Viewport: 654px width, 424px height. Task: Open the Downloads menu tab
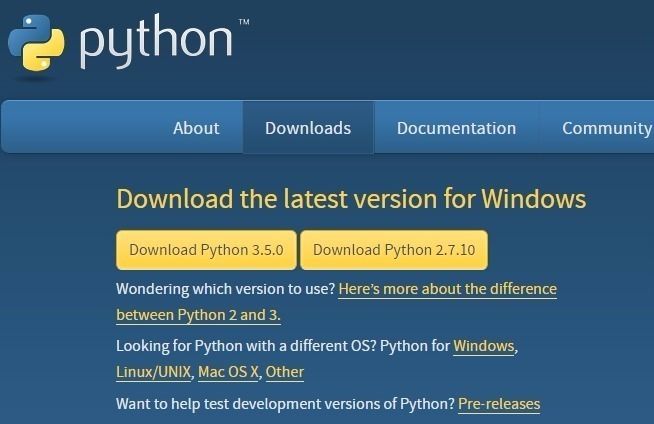point(308,128)
